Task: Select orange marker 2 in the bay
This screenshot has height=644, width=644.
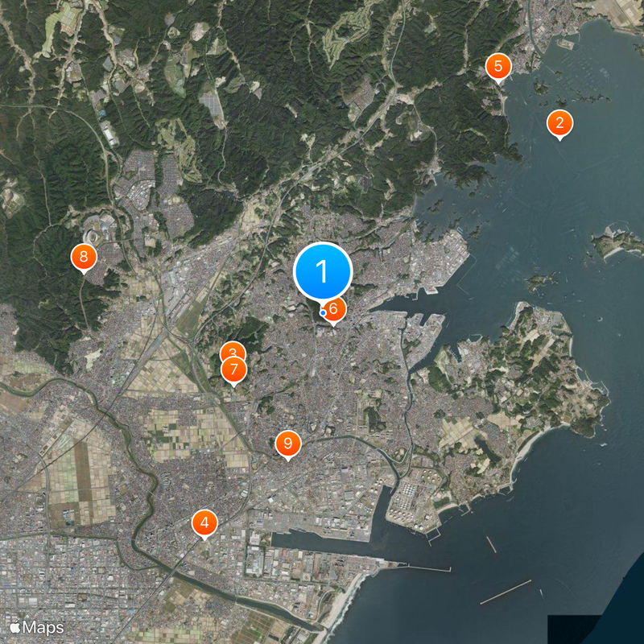Action: pos(559,122)
